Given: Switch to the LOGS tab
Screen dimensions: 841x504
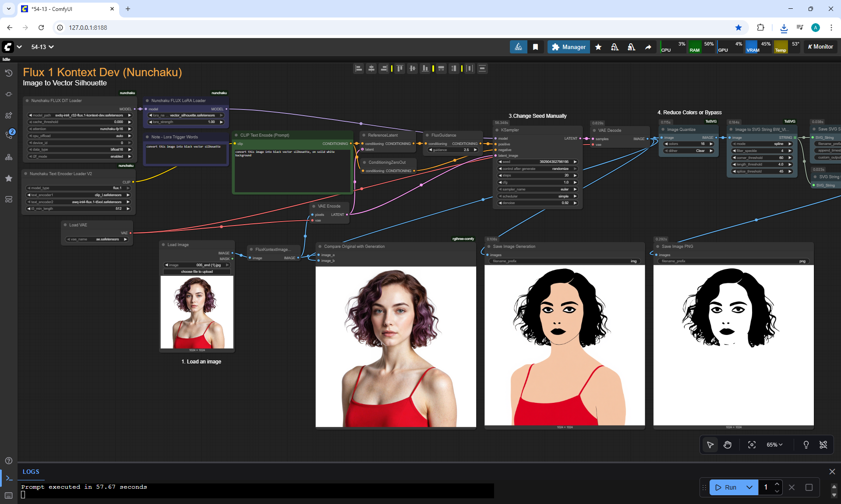Looking at the screenshot, I should [x=31, y=472].
